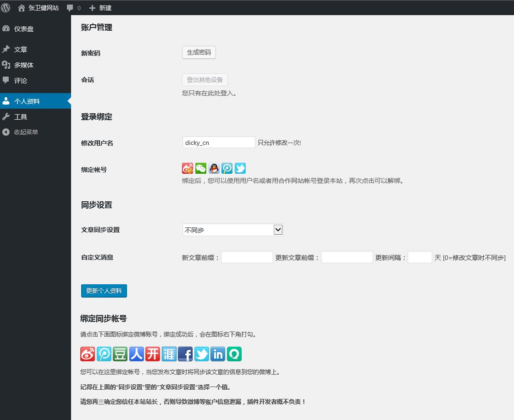Open the comments bubble in admin bar
Image resolution: width=514 pixels, height=420 pixels.
pyautogui.click(x=74, y=8)
